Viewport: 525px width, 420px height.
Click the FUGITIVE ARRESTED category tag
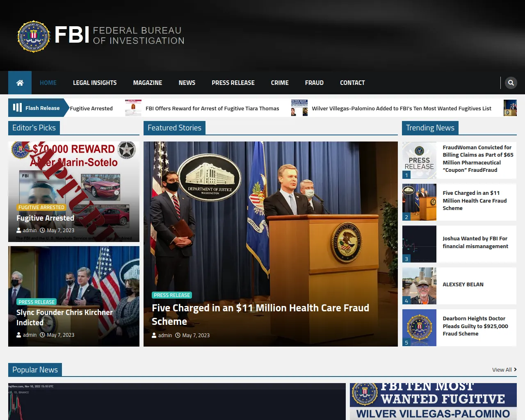tap(41, 208)
